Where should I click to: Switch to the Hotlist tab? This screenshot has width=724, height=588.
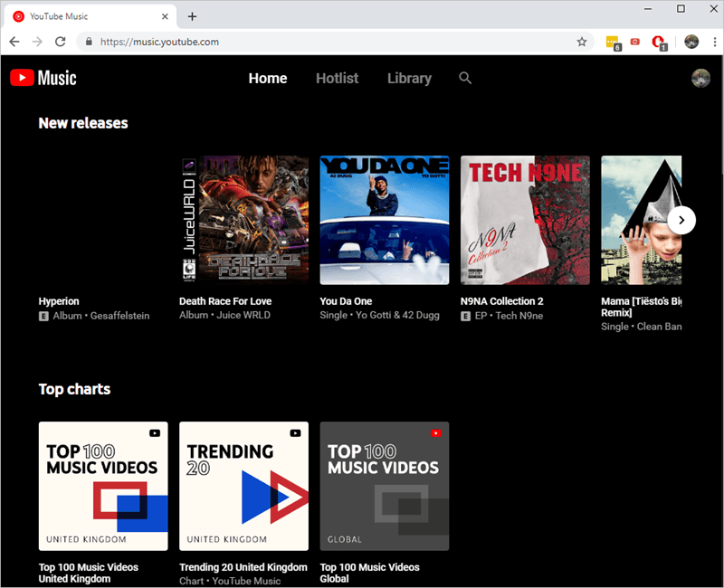[337, 79]
